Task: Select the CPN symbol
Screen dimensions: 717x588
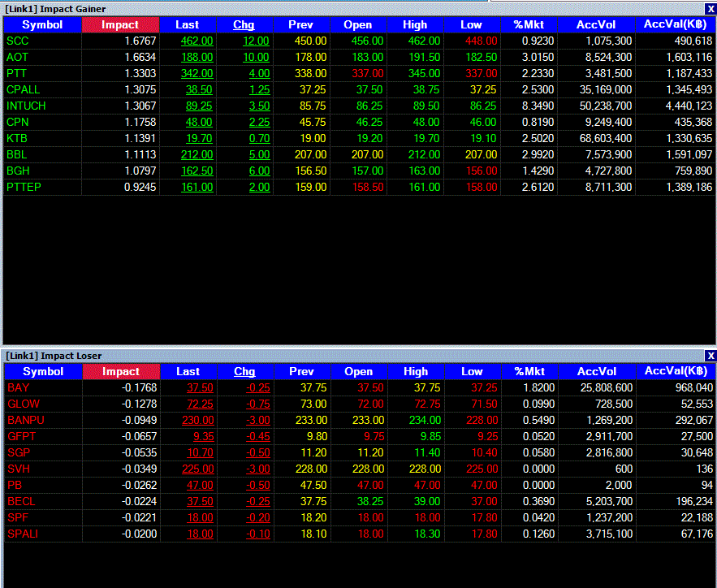Action: (x=18, y=122)
